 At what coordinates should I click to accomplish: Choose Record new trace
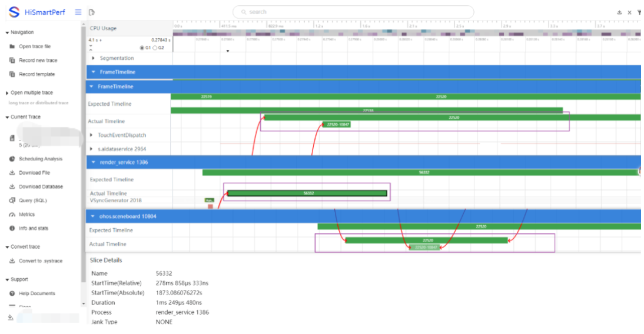(38, 61)
